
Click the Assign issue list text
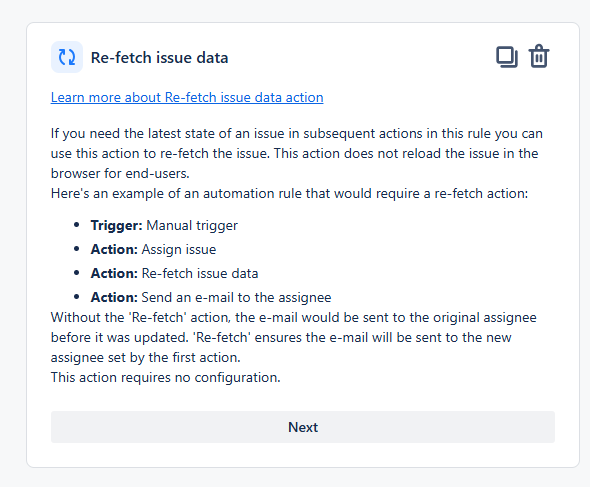pos(179,250)
